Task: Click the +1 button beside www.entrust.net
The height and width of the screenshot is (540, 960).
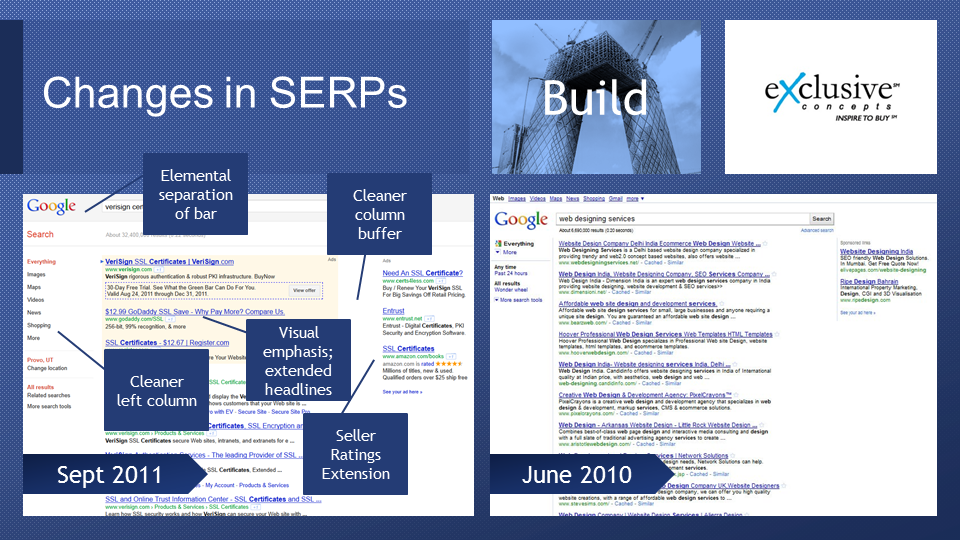Action: coord(429,318)
